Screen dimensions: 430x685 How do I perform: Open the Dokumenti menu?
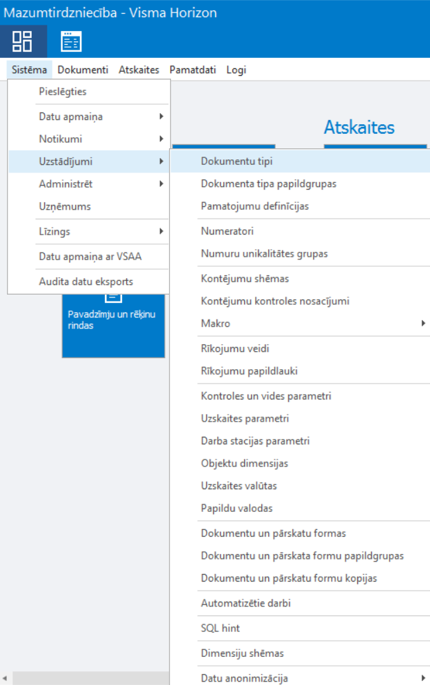click(x=83, y=70)
